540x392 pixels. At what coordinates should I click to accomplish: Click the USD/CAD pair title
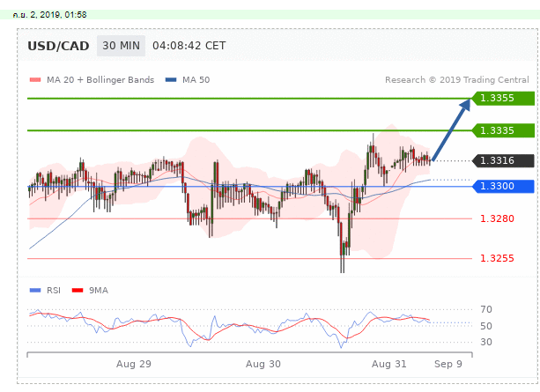click(x=58, y=46)
